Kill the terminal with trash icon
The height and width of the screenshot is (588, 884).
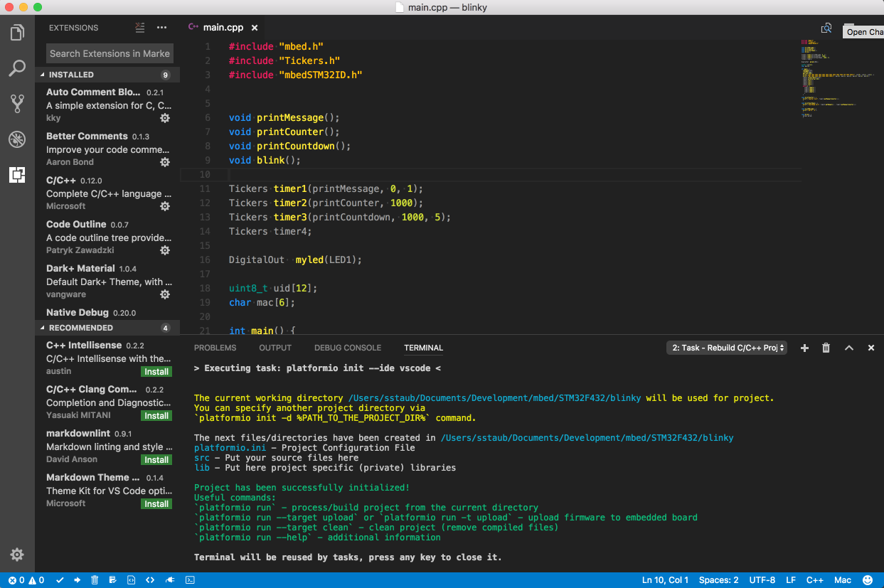click(x=826, y=348)
